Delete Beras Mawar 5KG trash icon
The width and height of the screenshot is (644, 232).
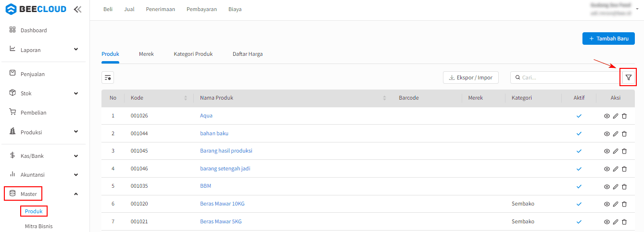point(624,222)
